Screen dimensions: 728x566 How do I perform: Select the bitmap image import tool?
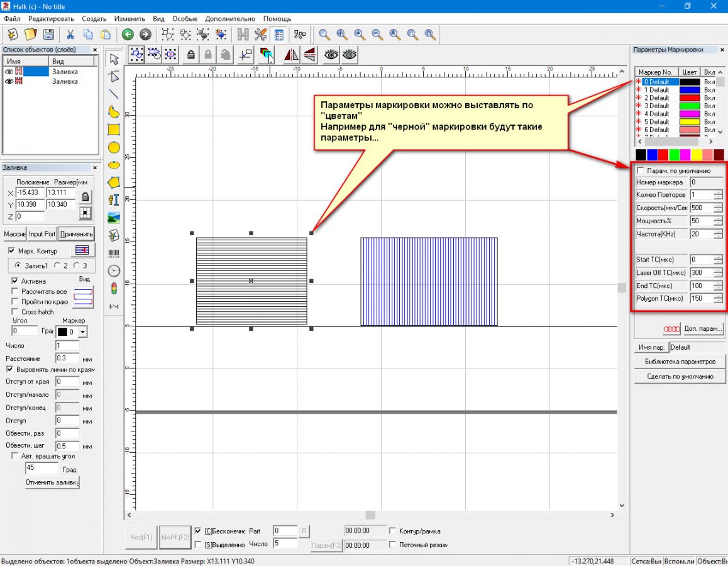coord(114,218)
